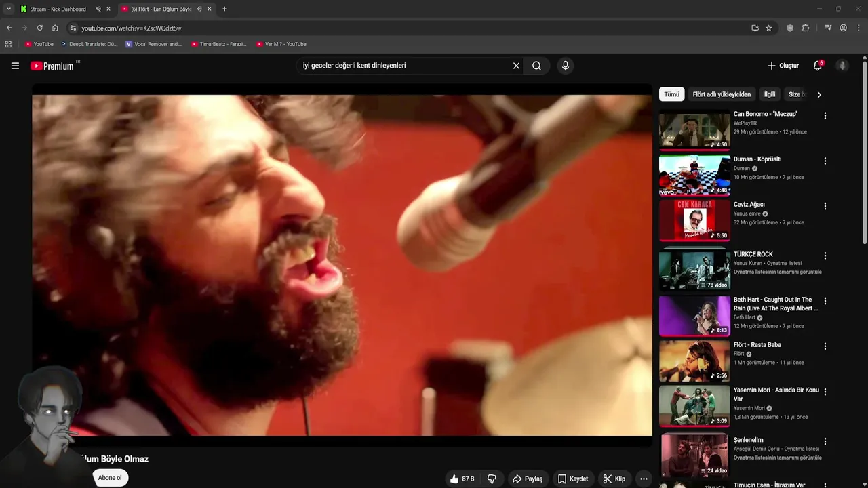Open options menu for Flört - Rasta Baba
The width and height of the screenshot is (868, 488).
pos(825,346)
